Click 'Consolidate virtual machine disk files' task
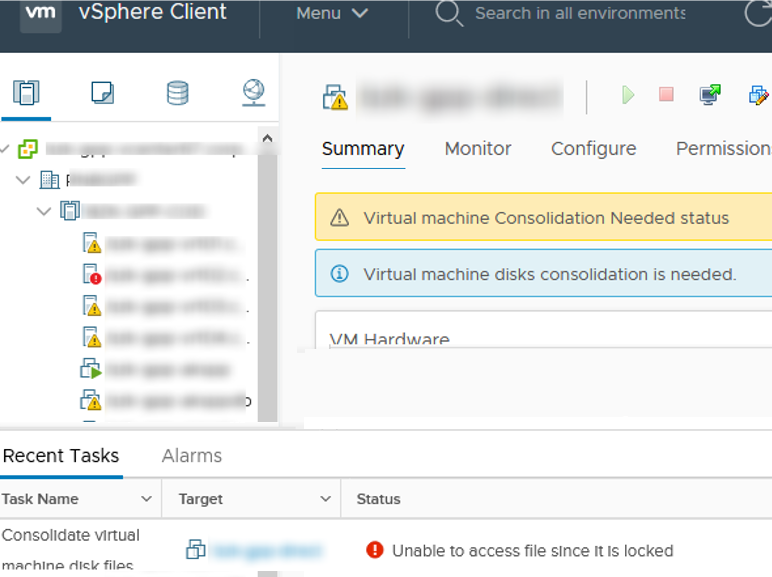The width and height of the screenshot is (772, 577). click(x=70, y=549)
